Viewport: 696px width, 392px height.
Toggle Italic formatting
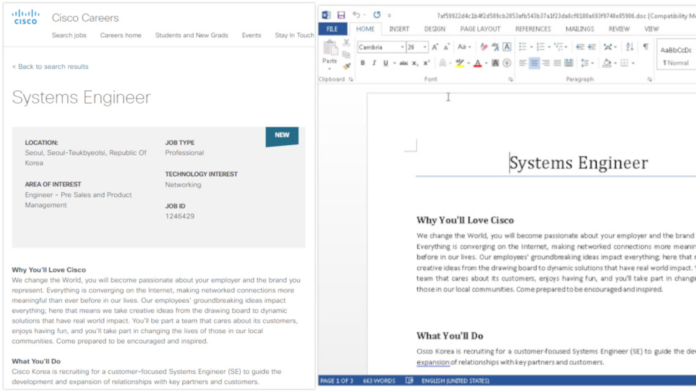[374, 63]
